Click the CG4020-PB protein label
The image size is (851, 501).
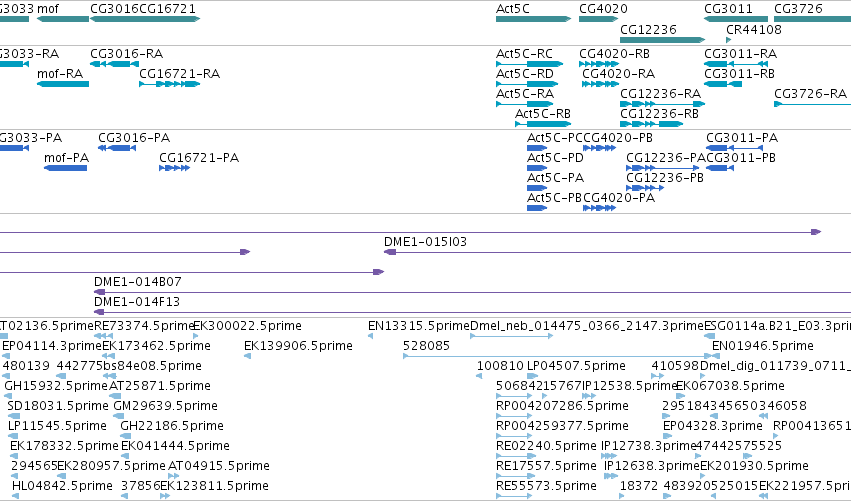pos(618,138)
